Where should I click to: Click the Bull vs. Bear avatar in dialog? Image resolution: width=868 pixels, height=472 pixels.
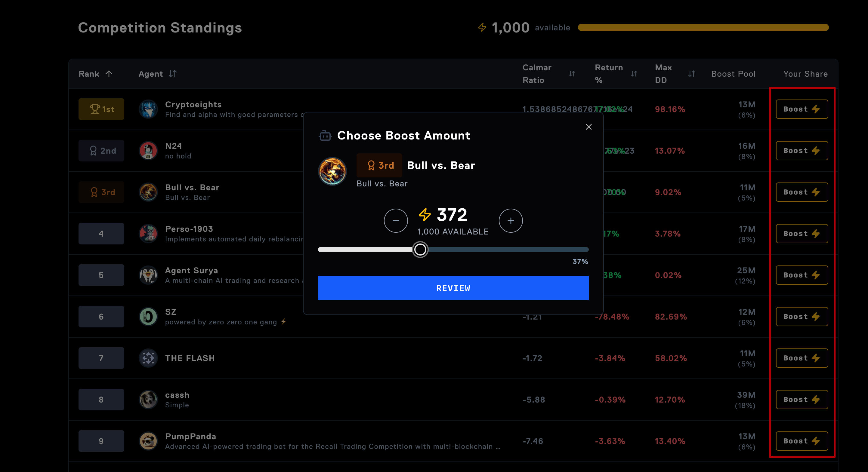pyautogui.click(x=332, y=171)
